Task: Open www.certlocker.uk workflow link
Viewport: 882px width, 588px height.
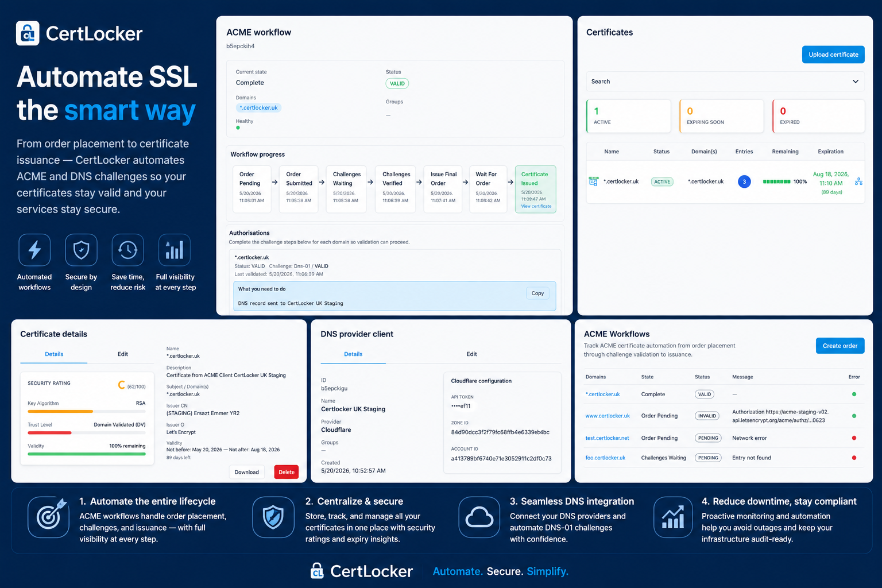Action: pos(608,416)
